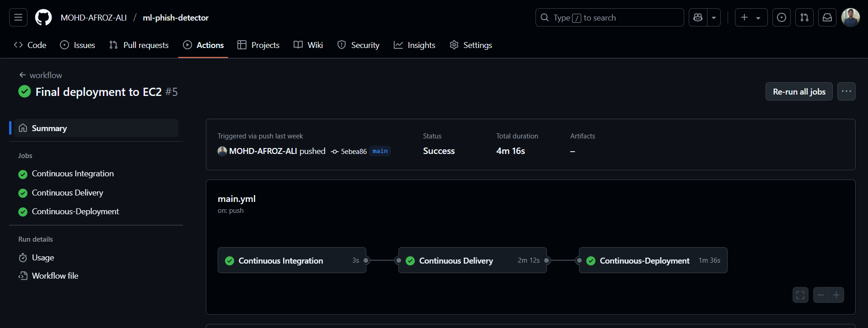Zoom out the workflow graph
Screen dimensions: 868x328
(821, 295)
